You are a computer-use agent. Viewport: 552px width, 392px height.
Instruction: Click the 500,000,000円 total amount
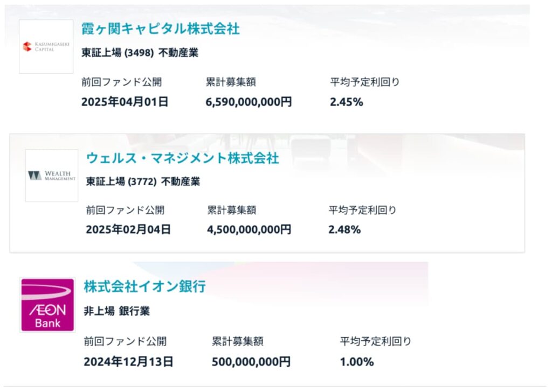[251, 362]
